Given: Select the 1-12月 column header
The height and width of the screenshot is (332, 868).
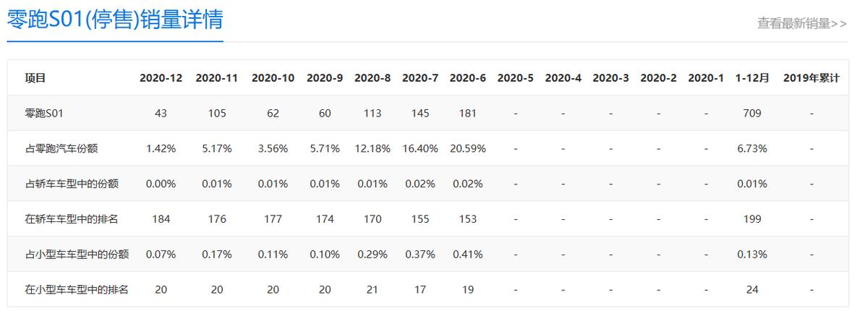Looking at the screenshot, I should [752, 78].
